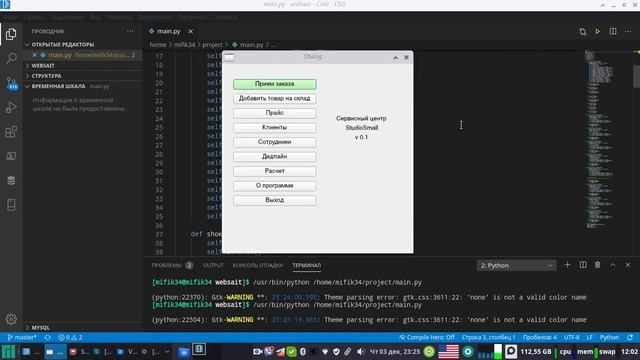Click the 'Выход' button in the Dialog
The height and width of the screenshot is (360, 640).
(x=275, y=200)
